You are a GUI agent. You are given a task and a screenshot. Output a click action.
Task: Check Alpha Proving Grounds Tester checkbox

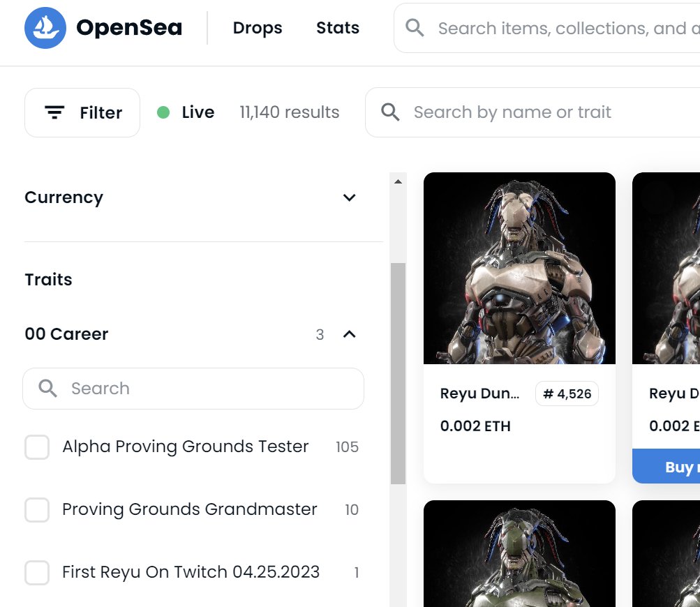tap(36, 447)
